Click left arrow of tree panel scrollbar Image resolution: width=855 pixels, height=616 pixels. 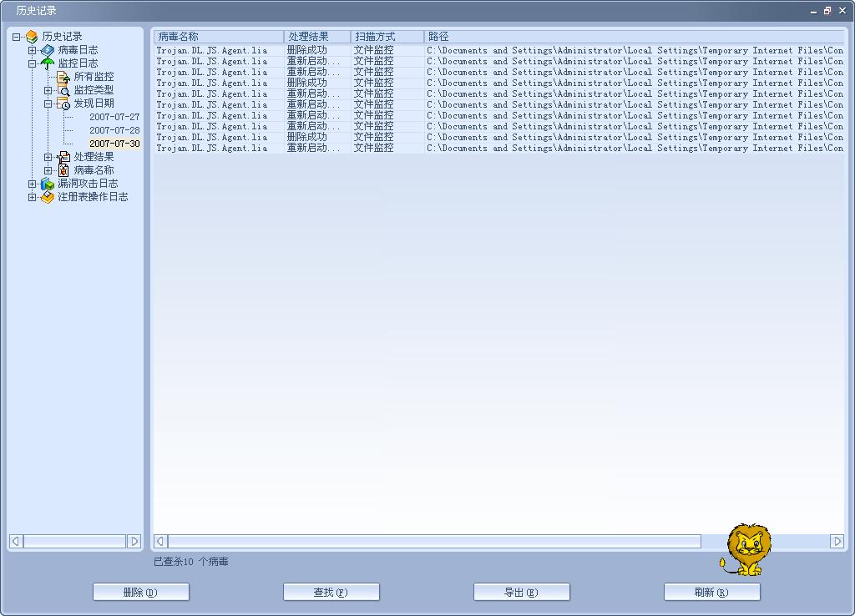pos(16,542)
